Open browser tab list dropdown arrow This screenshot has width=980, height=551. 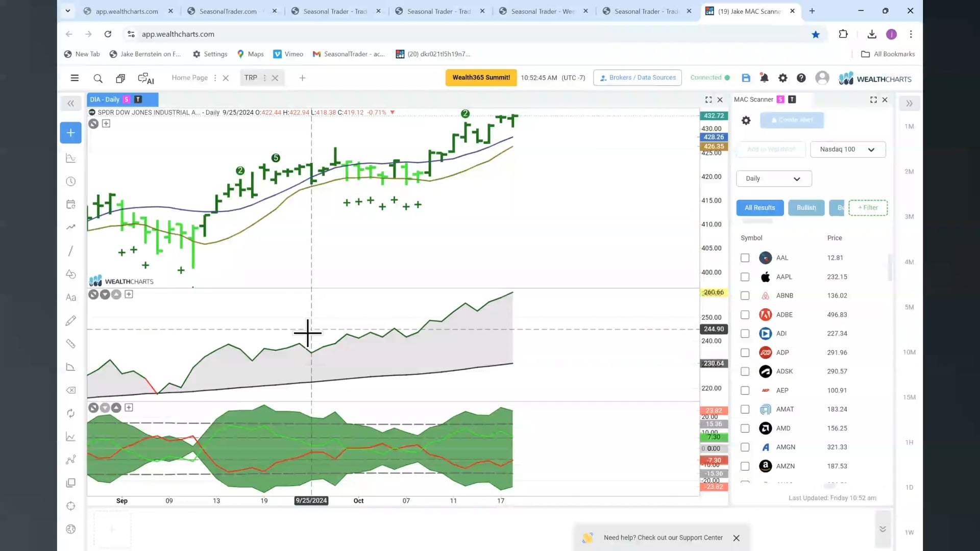tap(67, 11)
